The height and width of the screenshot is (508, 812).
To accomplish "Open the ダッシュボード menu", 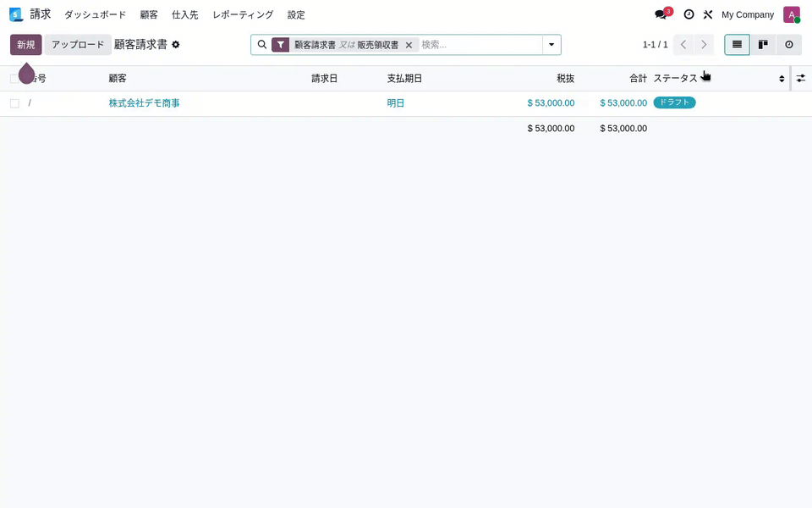I will point(95,14).
